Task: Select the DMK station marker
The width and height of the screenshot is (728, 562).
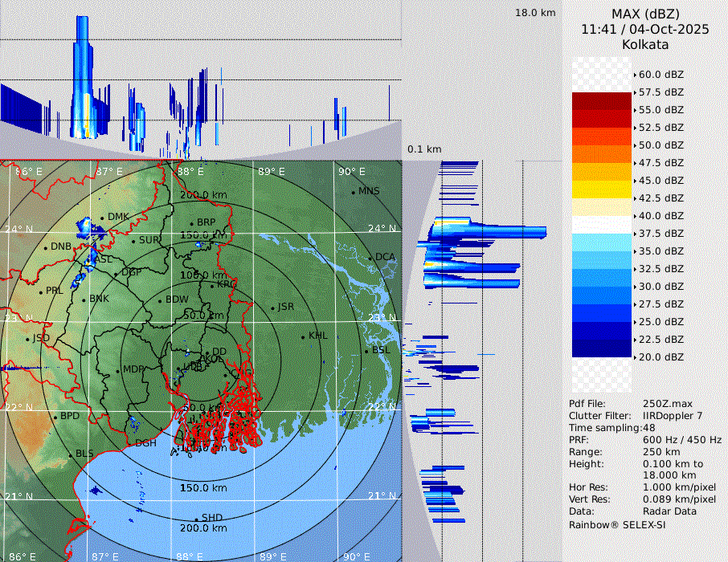Action: [x=103, y=218]
